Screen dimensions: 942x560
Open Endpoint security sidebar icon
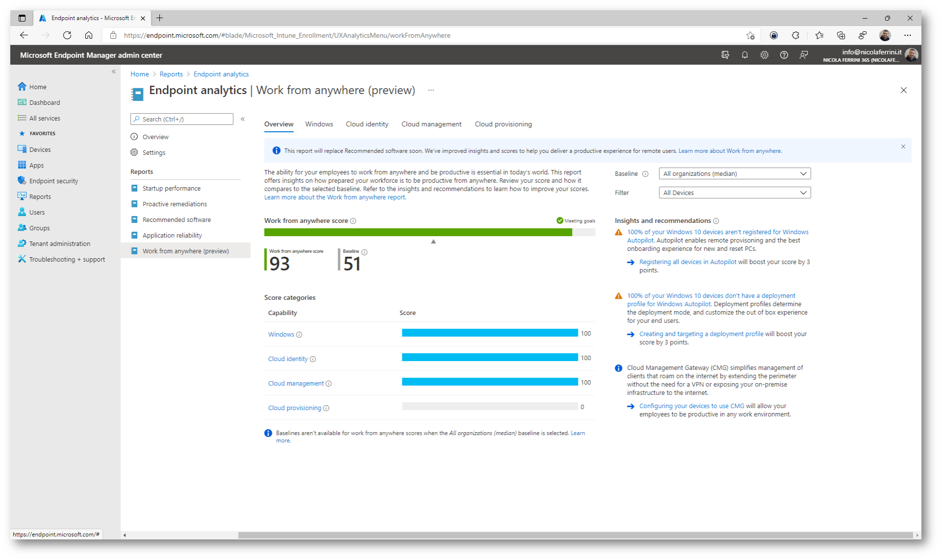[22, 181]
